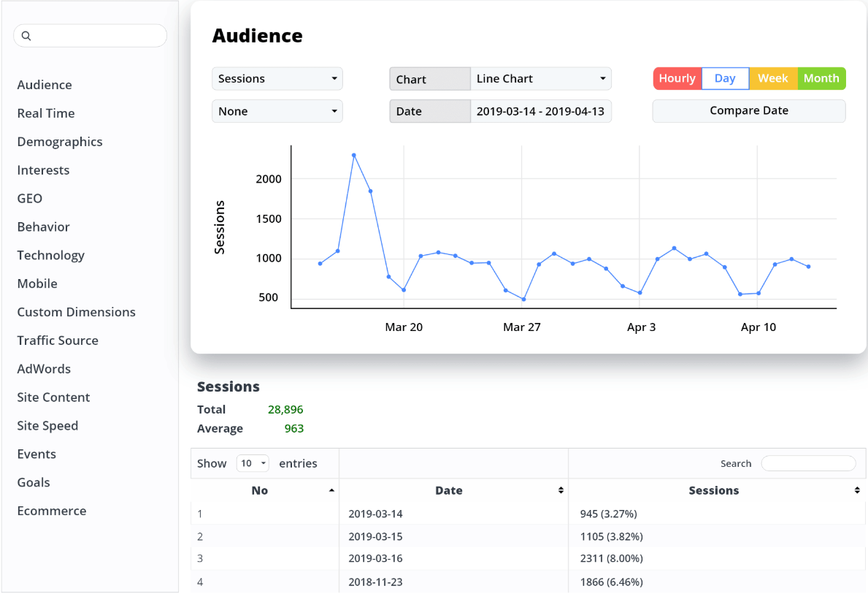This screenshot has height=594, width=868.
Task: Open the GEO report
Action: 30,199
